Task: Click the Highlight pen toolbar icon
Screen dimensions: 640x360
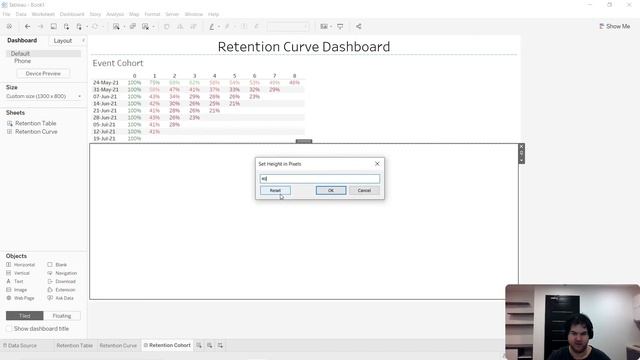Action: [x=211, y=27]
